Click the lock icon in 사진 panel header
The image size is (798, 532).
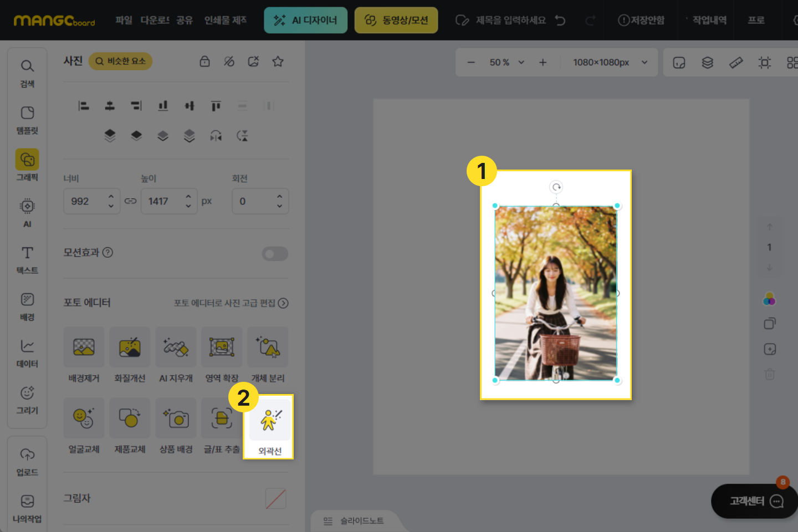[x=204, y=62]
